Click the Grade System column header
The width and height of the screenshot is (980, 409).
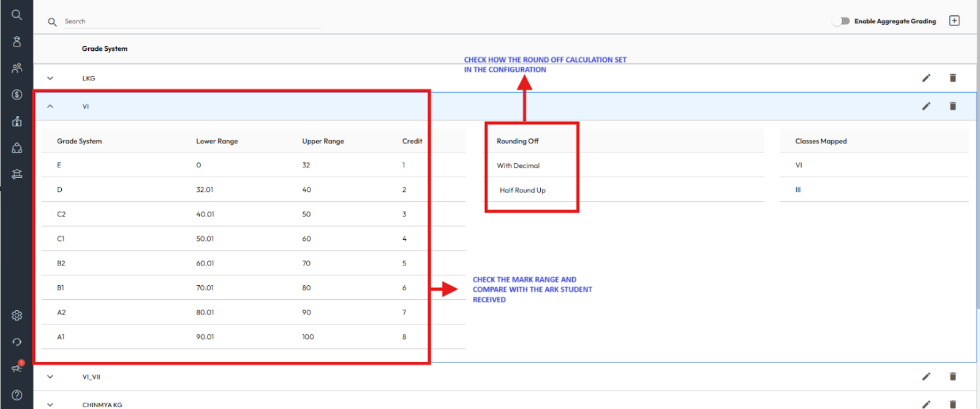pyautogui.click(x=105, y=48)
